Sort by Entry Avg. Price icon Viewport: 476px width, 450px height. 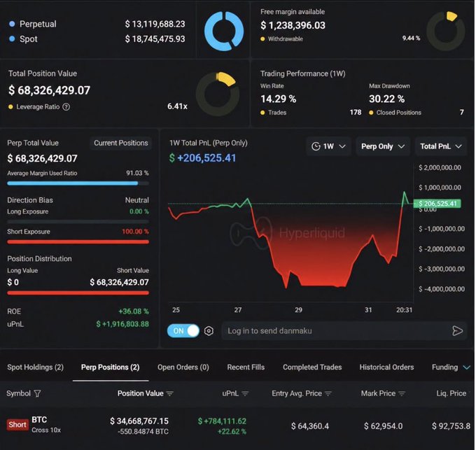[328, 393]
